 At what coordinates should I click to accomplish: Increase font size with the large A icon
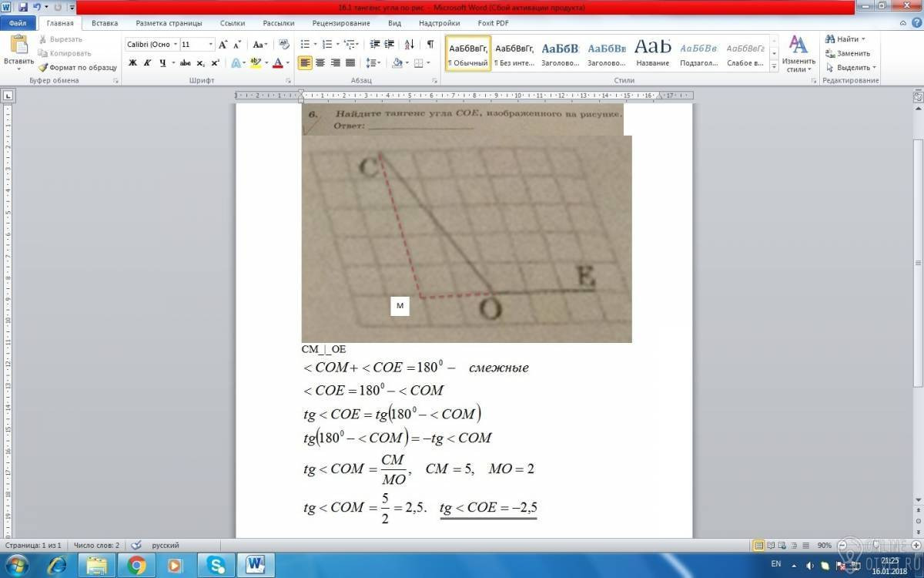point(223,45)
